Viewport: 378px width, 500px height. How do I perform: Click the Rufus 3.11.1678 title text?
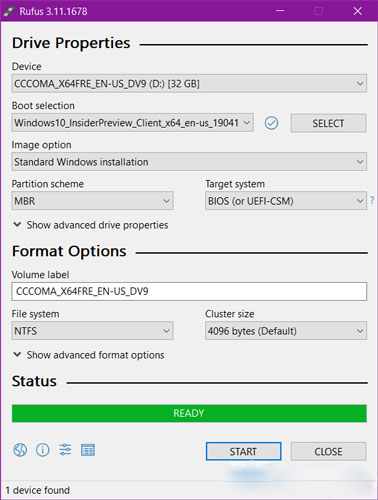[53, 11]
